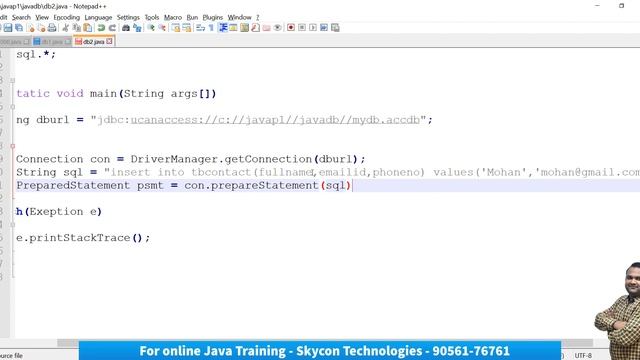Click the Copy toolbar icon
Viewport: 640px width, 360px height.
(x=77, y=28)
